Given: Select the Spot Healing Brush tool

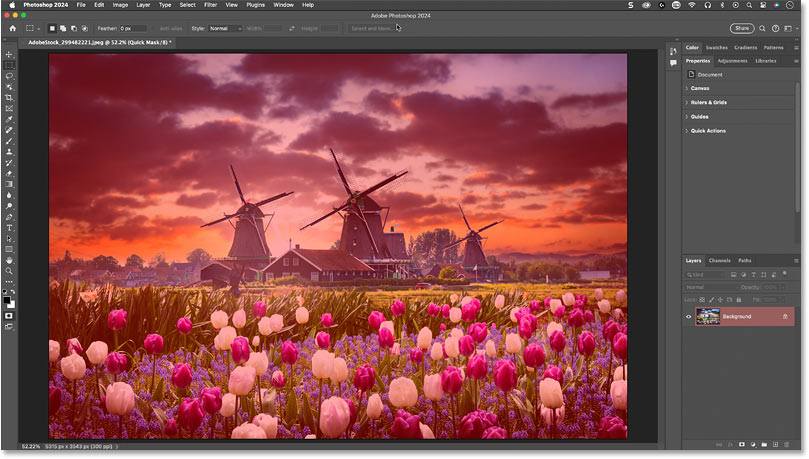Looking at the screenshot, I should [9, 130].
